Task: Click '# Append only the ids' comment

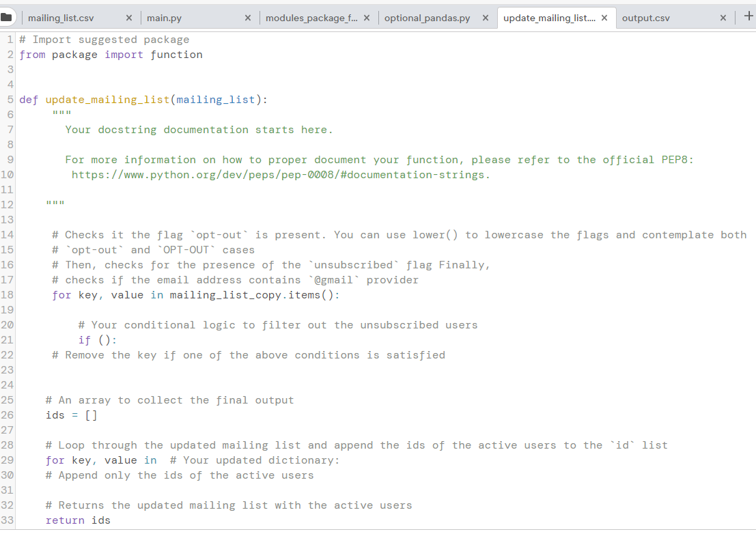Action: click(x=180, y=475)
